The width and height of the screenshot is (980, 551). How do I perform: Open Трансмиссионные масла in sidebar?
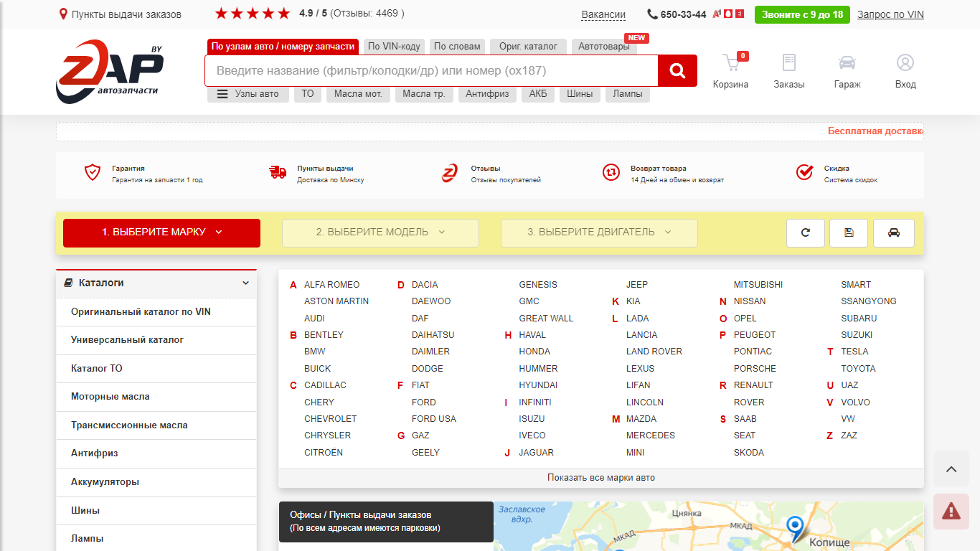pyautogui.click(x=156, y=425)
